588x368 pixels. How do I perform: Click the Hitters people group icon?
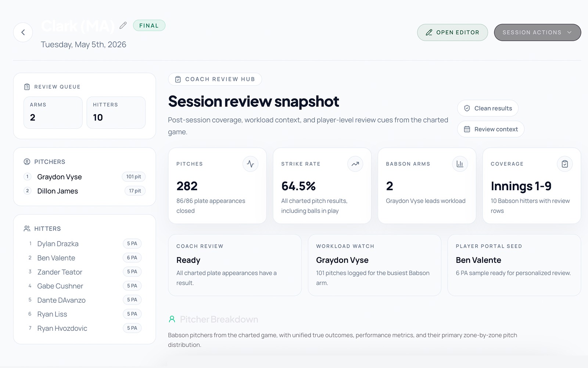click(x=27, y=229)
